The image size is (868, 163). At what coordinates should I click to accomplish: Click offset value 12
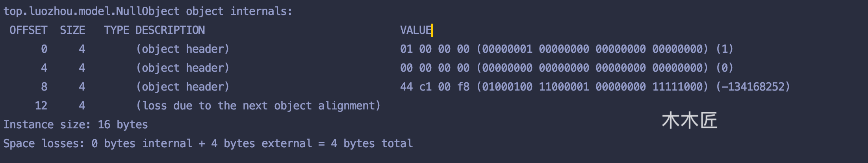click(x=41, y=106)
